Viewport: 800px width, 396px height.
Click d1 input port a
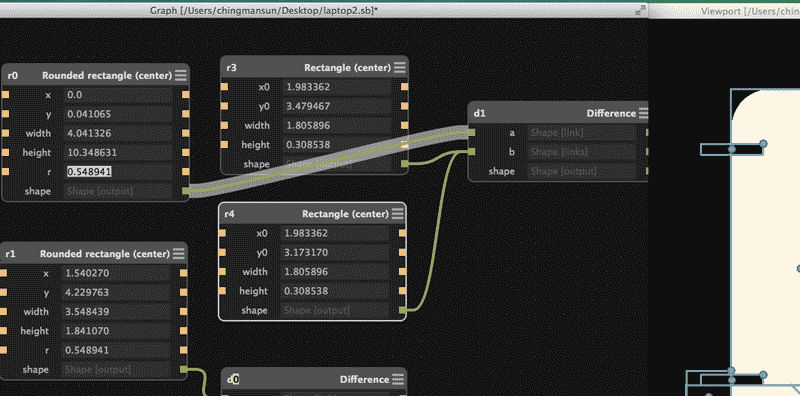472,133
